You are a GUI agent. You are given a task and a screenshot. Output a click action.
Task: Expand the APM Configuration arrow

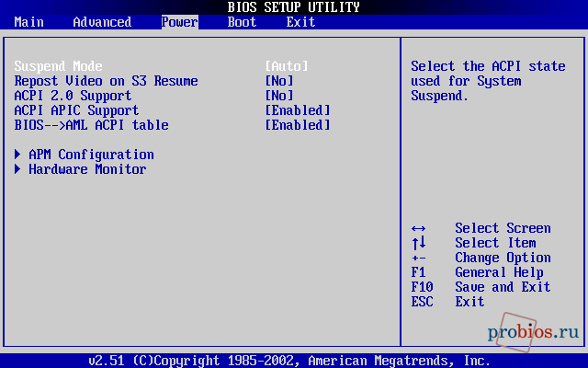pyautogui.click(x=17, y=155)
